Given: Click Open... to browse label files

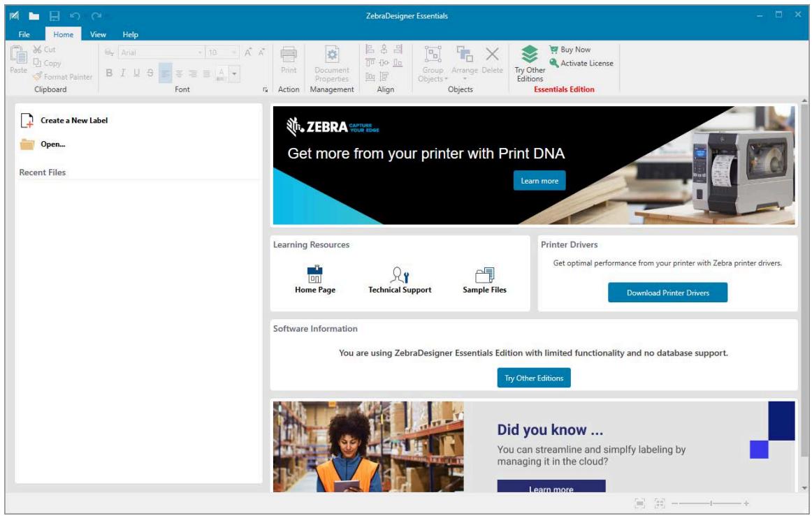Looking at the screenshot, I should click(43, 144).
